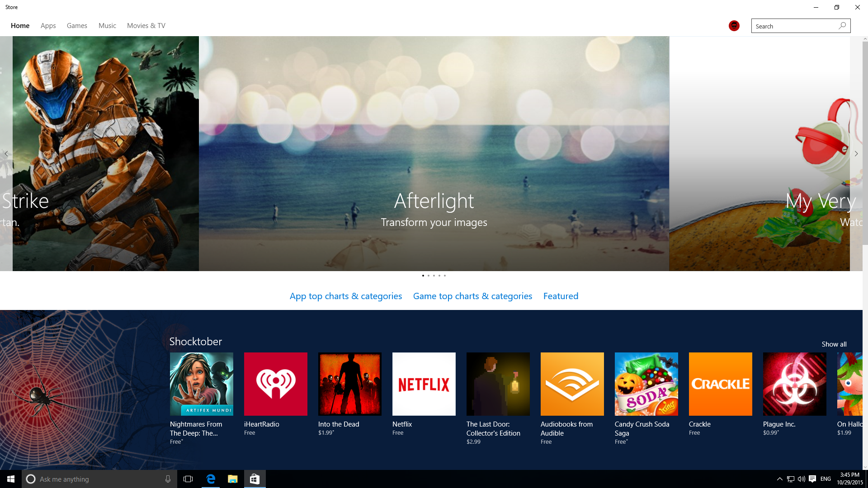The height and width of the screenshot is (488, 868).
Task: Click the volume speaker tray icon
Action: coord(802,479)
